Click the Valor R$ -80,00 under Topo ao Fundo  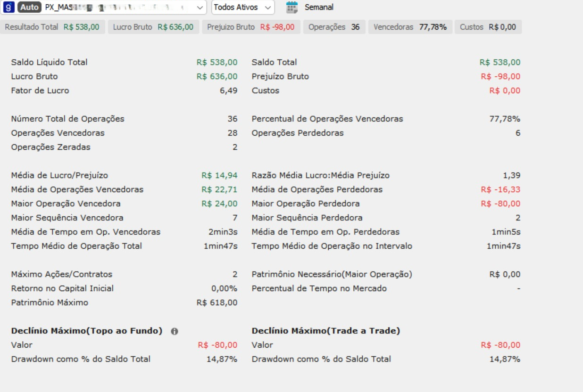point(217,345)
